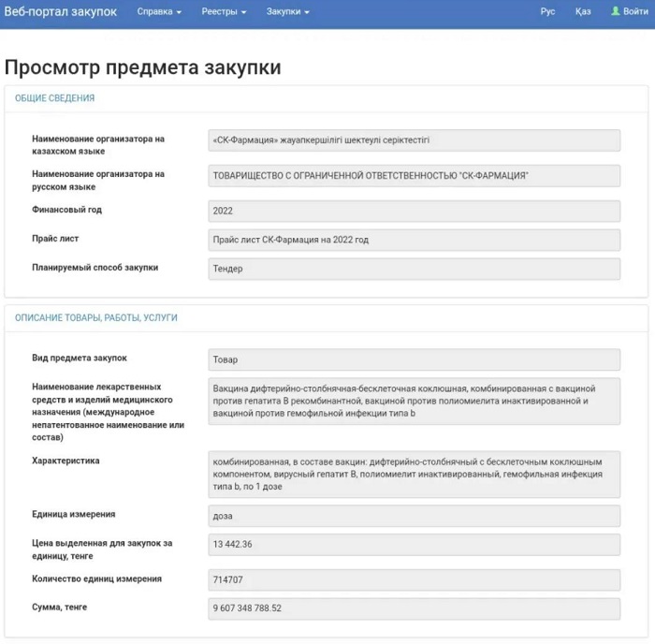This screenshot has width=655, height=644.
Task: Open the Справка dropdown menu
Action: pos(159,11)
